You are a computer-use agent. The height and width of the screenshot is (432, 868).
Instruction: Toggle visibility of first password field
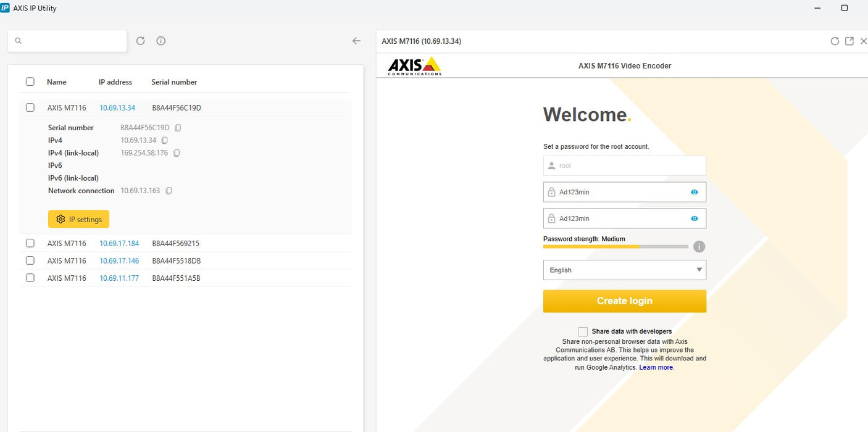click(x=695, y=192)
